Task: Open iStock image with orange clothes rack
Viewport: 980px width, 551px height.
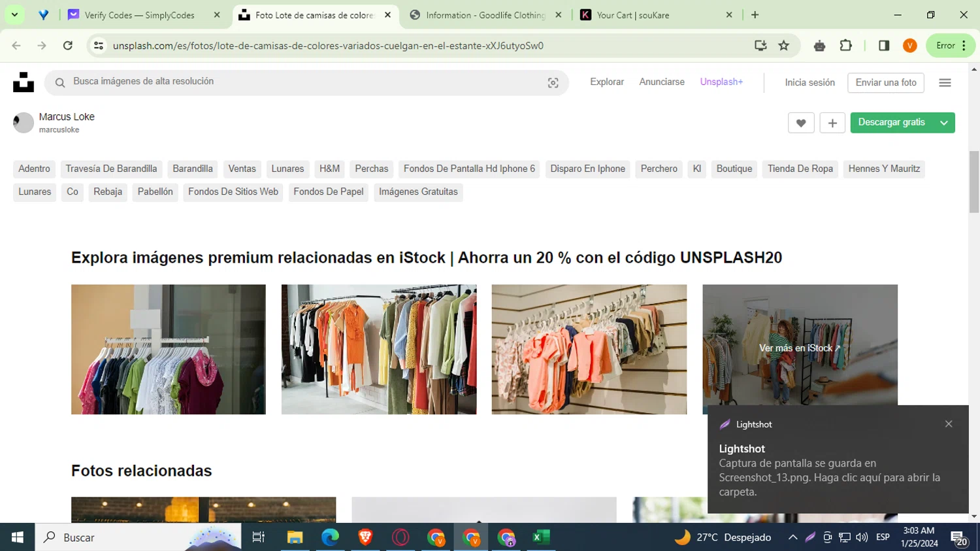Action: (x=379, y=349)
